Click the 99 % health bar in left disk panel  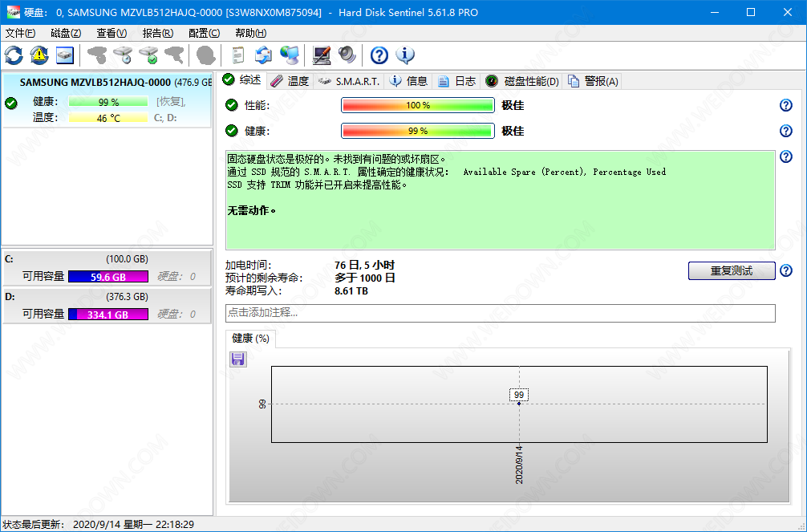(108, 102)
